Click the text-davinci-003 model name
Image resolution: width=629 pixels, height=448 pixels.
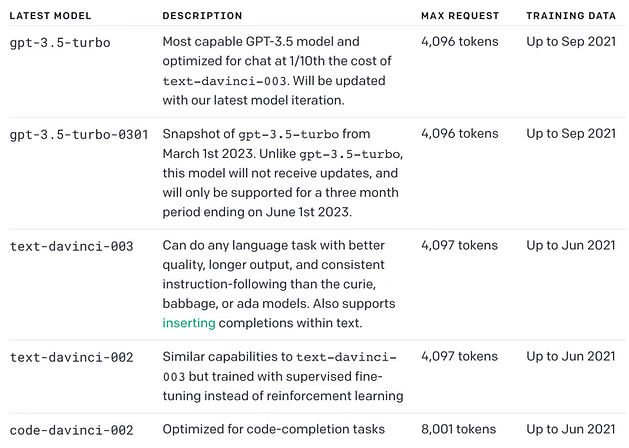click(71, 246)
